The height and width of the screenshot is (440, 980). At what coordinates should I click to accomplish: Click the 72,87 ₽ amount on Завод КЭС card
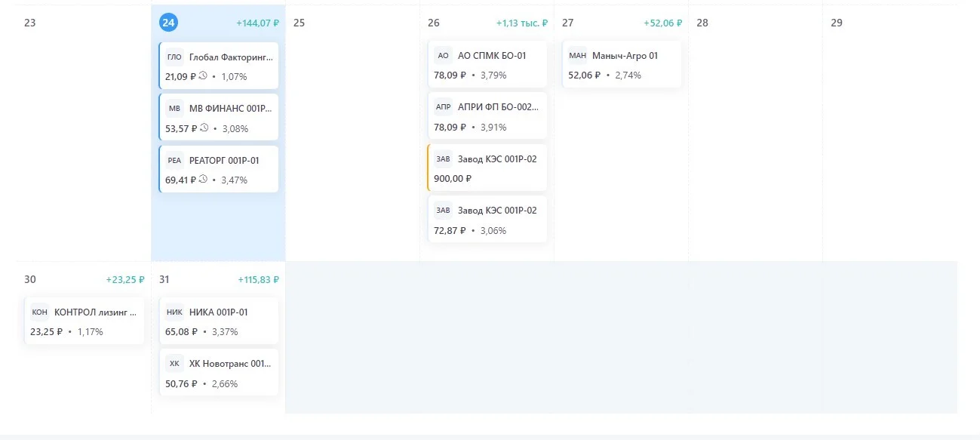pyautogui.click(x=450, y=230)
